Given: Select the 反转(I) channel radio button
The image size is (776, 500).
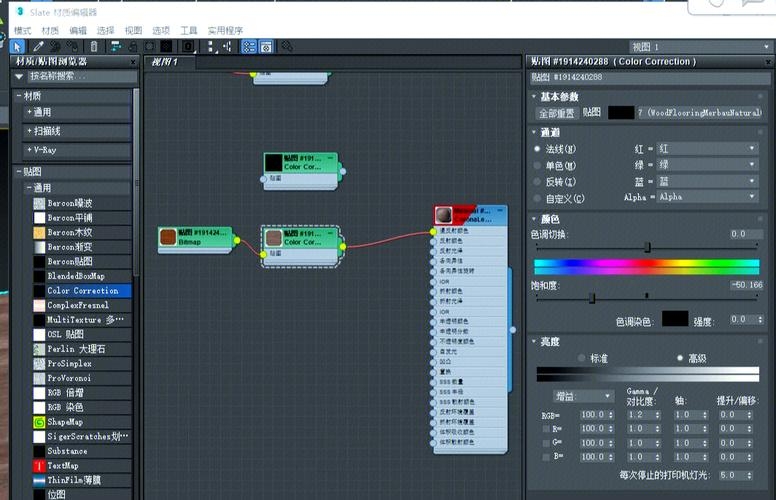Looking at the screenshot, I should (x=537, y=182).
